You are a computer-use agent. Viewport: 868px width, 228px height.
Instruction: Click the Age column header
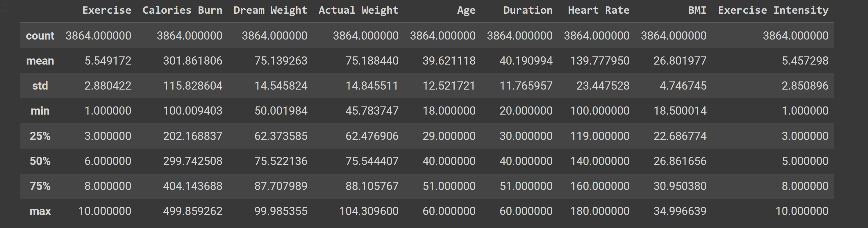pyautogui.click(x=466, y=10)
